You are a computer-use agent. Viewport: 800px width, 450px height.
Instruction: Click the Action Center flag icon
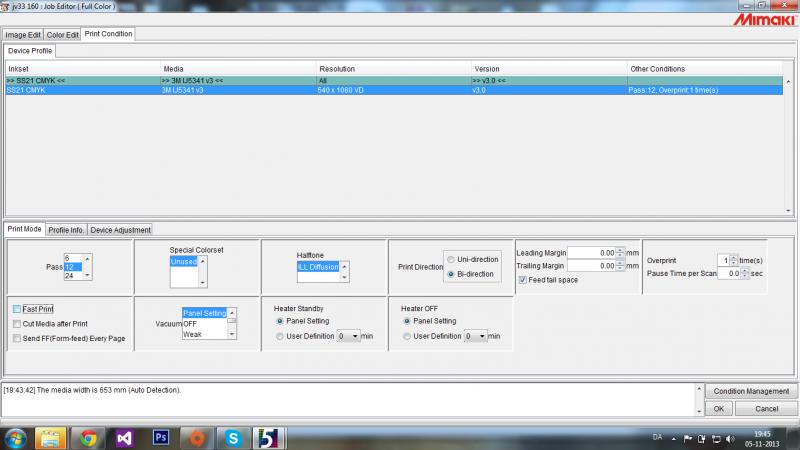click(x=688, y=439)
